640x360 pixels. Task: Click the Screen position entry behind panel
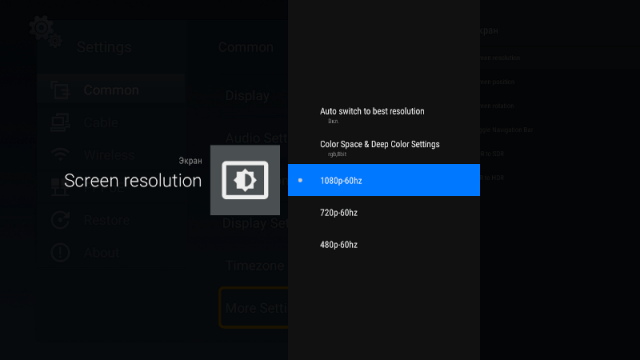pos(497,82)
